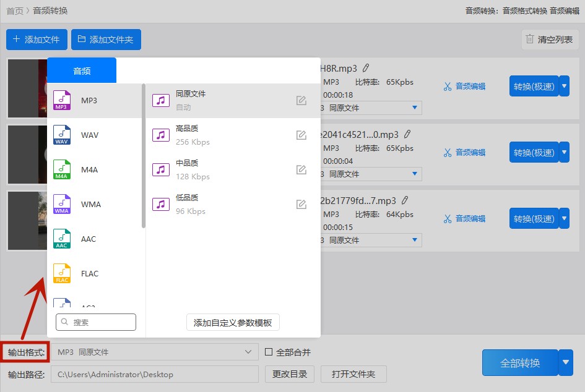This screenshot has width=585, height=392.
Task: Click the WAV format icon
Action: 62,135
